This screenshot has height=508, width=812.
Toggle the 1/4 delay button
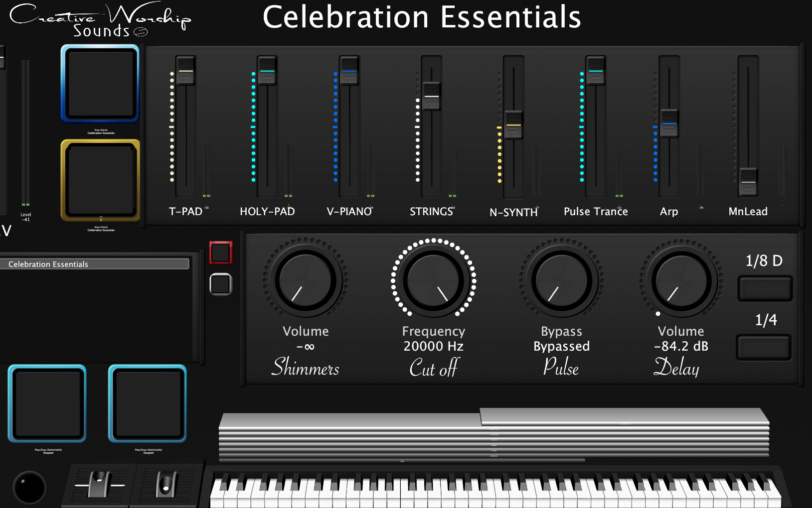[x=764, y=347]
